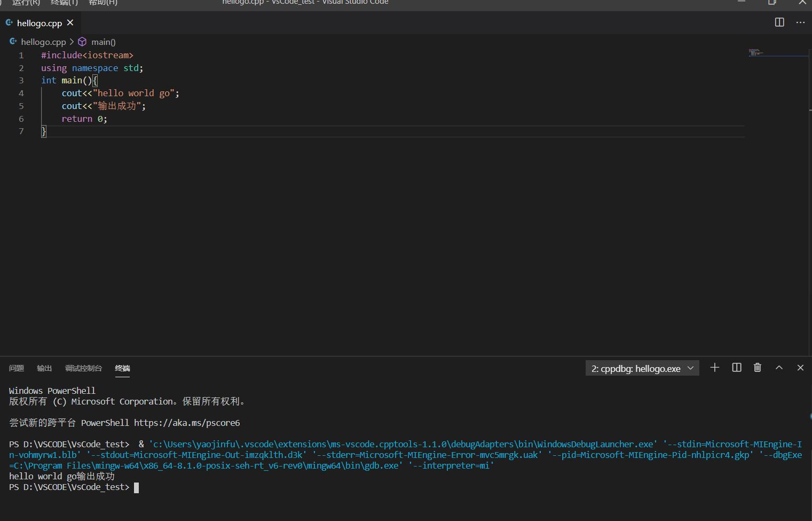Close the terminal panel
This screenshot has height=521, width=812.
click(x=800, y=368)
